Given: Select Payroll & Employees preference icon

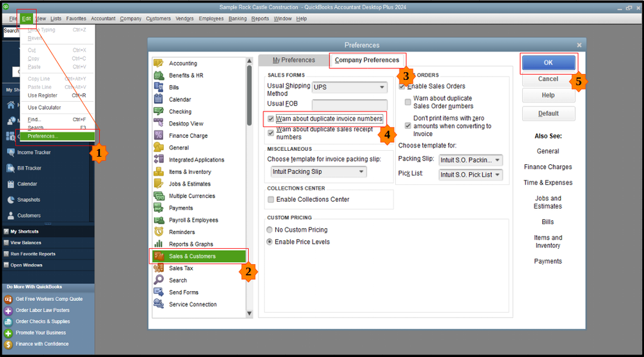Looking at the screenshot, I should pyautogui.click(x=159, y=220).
